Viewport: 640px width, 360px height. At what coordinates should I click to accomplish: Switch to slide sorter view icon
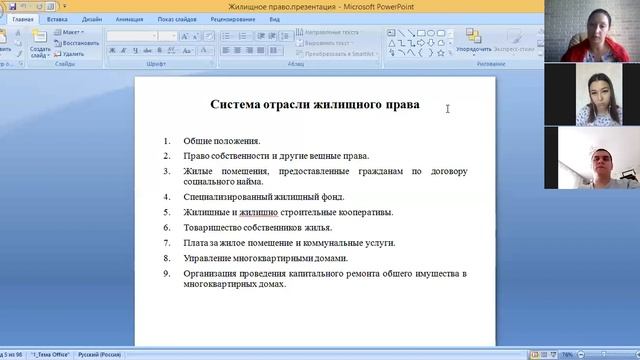[x=544, y=355]
